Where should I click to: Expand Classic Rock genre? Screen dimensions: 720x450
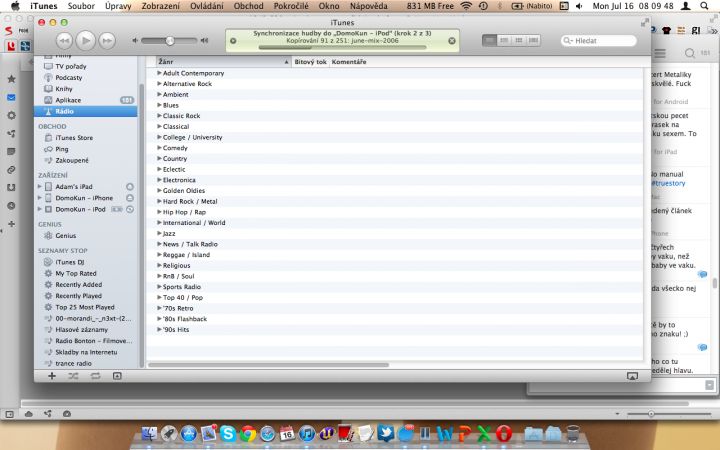159,116
